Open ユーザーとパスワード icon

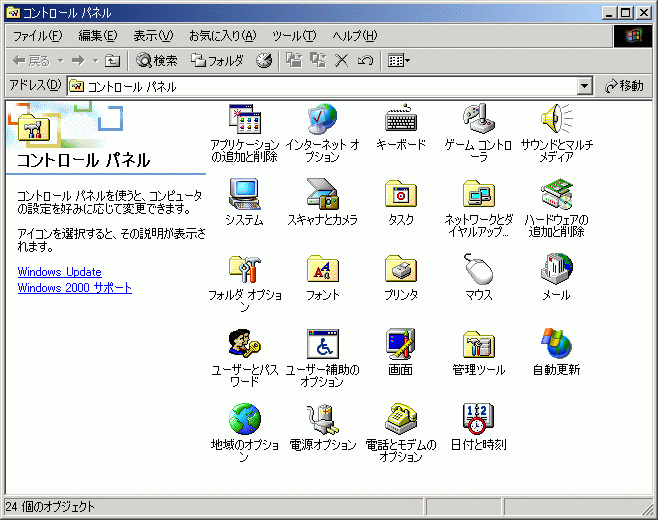click(x=245, y=344)
